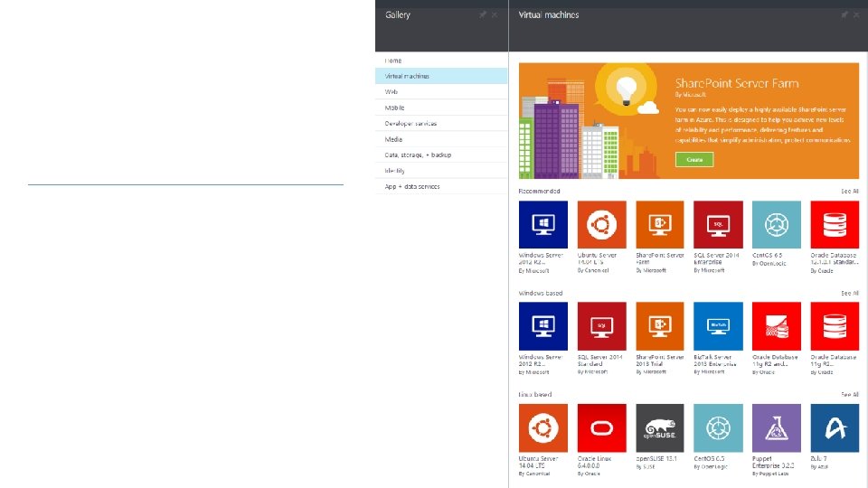This screenshot has width=868, height=488.
Task: Open Windows Server 2012 R2 tile under Windows based
Action: click(543, 326)
